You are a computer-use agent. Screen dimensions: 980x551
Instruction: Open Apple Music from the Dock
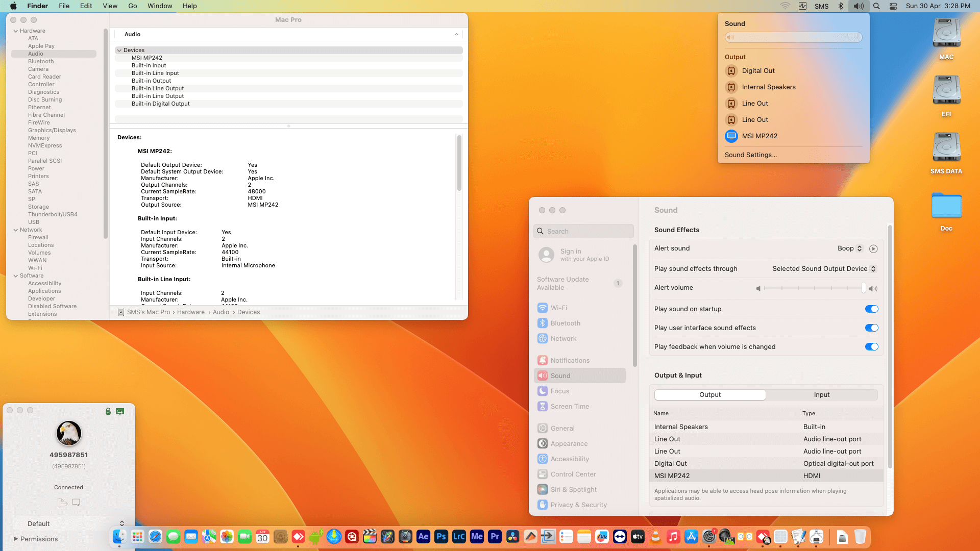coord(673,537)
